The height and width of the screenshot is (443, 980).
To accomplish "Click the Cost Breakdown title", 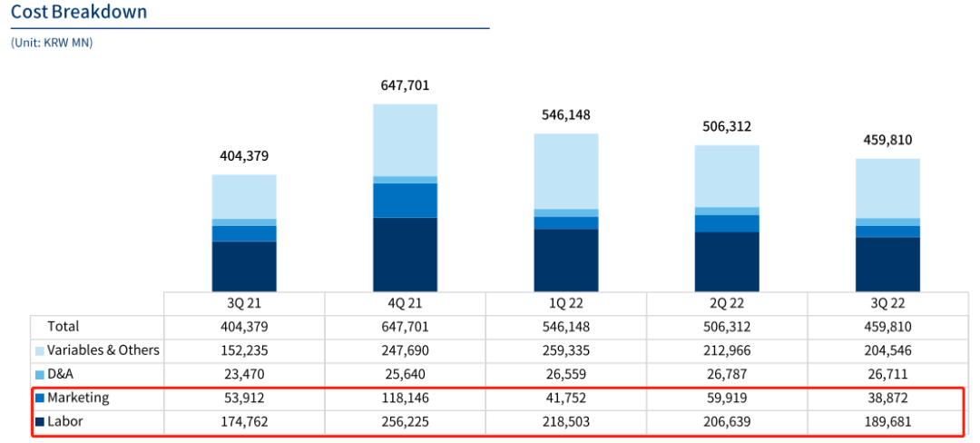I will point(79,13).
